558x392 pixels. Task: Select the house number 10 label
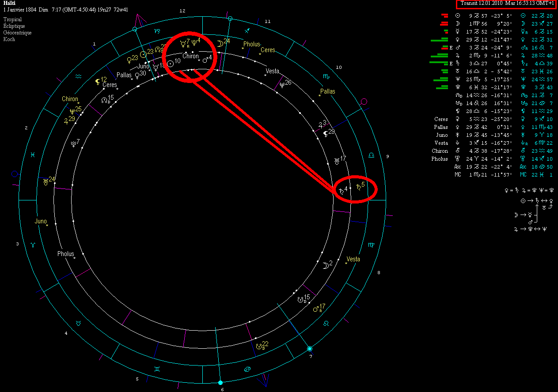(339, 68)
